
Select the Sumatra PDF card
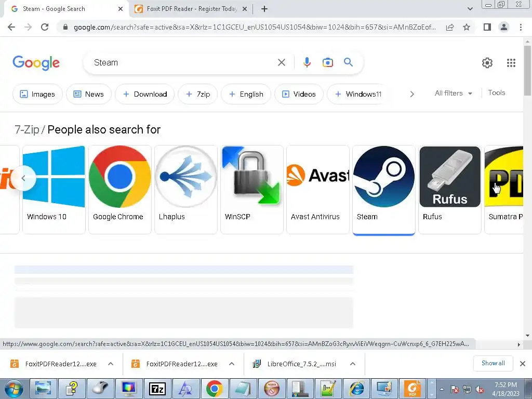504,189
